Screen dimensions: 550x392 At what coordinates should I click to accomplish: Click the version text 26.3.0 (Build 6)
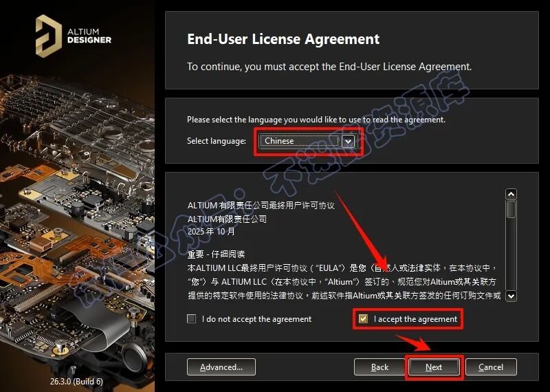[x=76, y=381]
